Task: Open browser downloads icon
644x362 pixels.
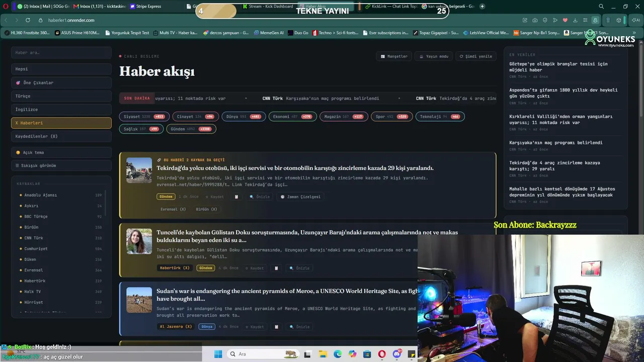Action: [x=575, y=20]
